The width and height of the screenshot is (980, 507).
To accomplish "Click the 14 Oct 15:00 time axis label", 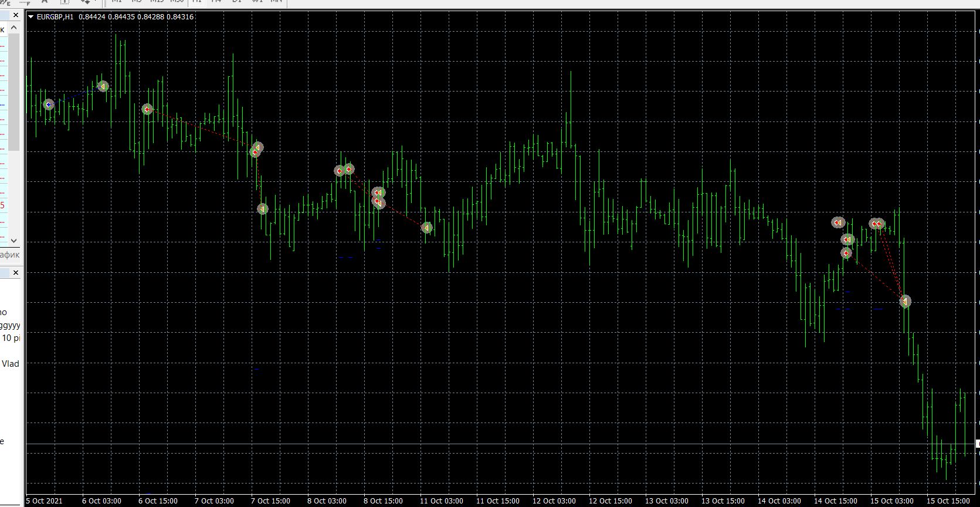I will point(836,501).
